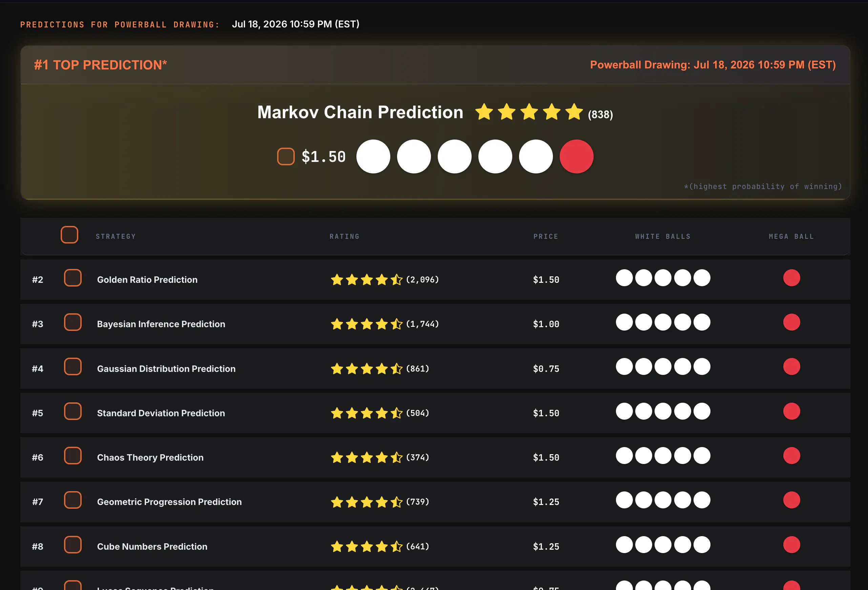Click the (861) review count
This screenshot has height=590, width=868.
pyautogui.click(x=417, y=368)
